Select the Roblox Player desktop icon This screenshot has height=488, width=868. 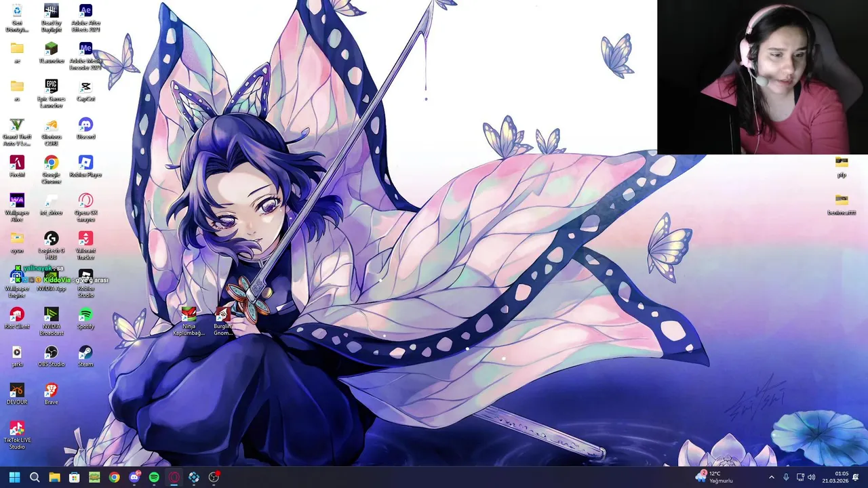point(85,167)
